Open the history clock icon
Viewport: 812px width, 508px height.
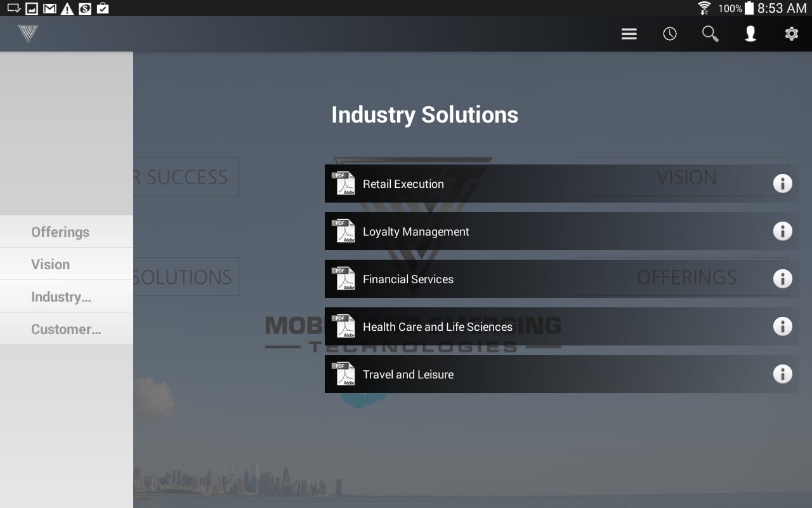(x=670, y=34)
